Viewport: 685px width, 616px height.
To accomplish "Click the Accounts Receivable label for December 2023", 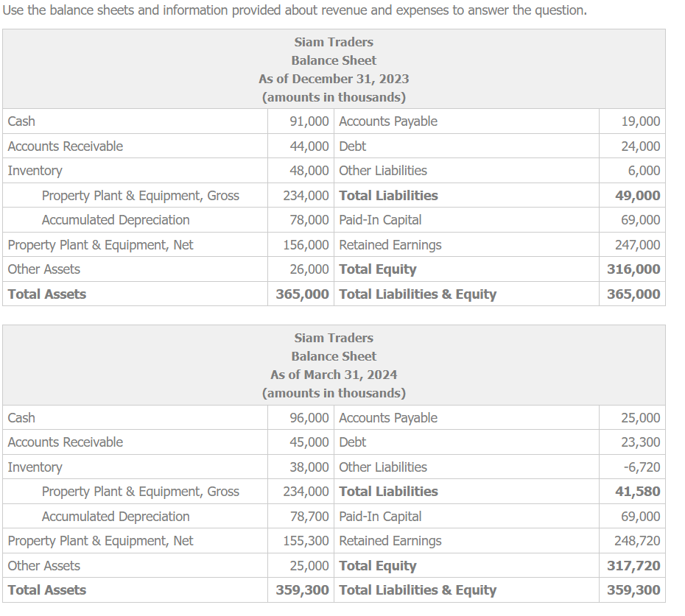I will click(66, 146).
